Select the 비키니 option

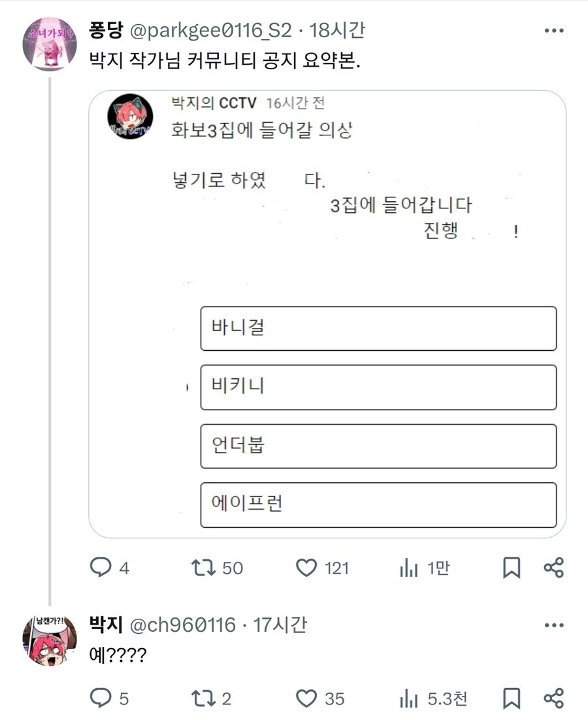pos(379,387)
